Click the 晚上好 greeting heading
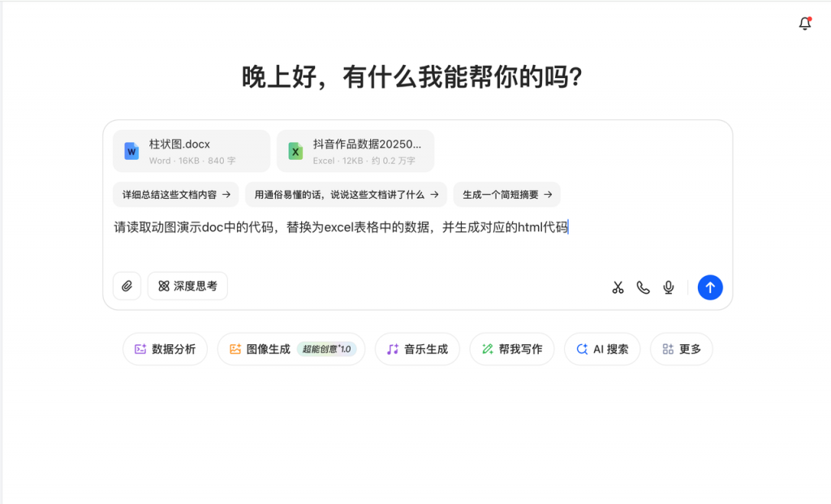 pos(412,77)
